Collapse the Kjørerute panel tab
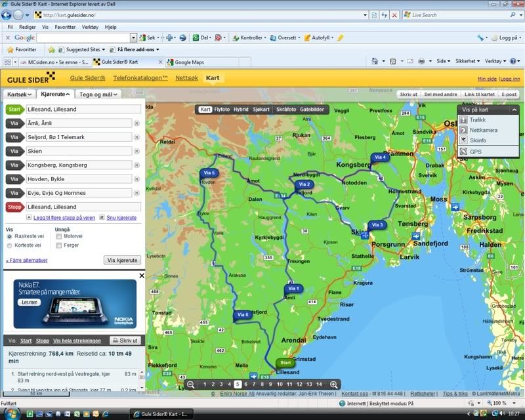 pos(55,94)
